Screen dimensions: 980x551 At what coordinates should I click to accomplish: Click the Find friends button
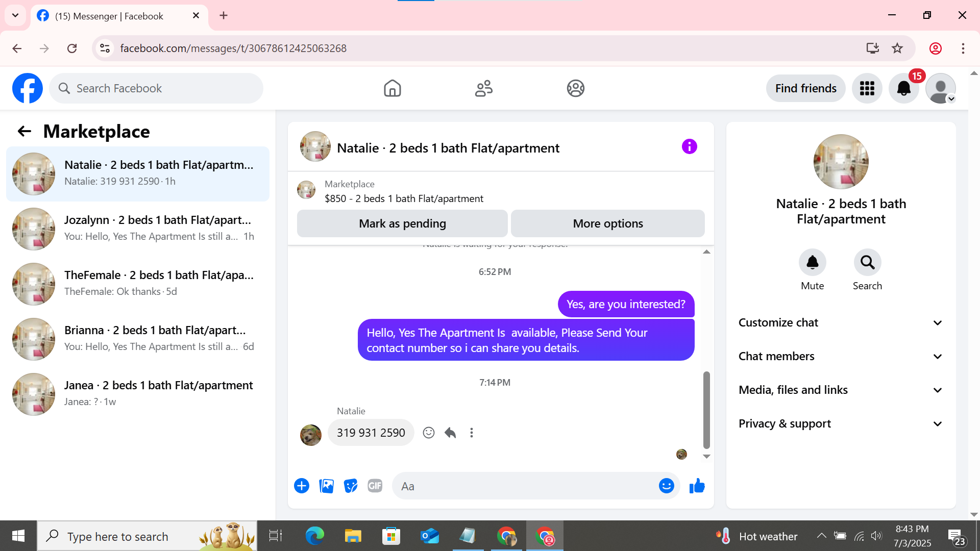click(805, 88)
